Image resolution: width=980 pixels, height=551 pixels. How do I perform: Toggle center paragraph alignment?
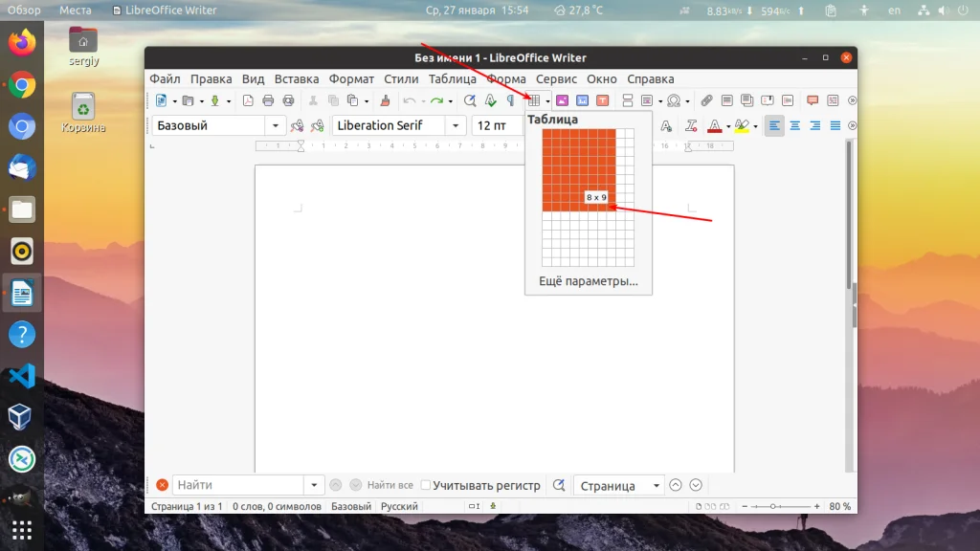tap(797, 124)
